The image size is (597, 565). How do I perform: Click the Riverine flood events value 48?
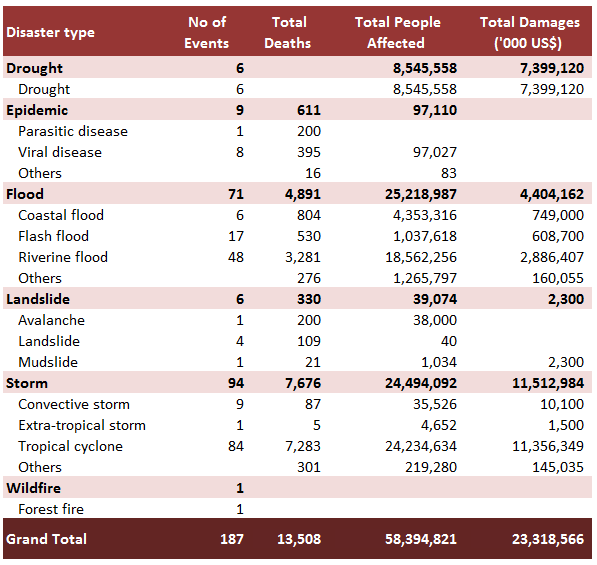[x=236, y=257]
